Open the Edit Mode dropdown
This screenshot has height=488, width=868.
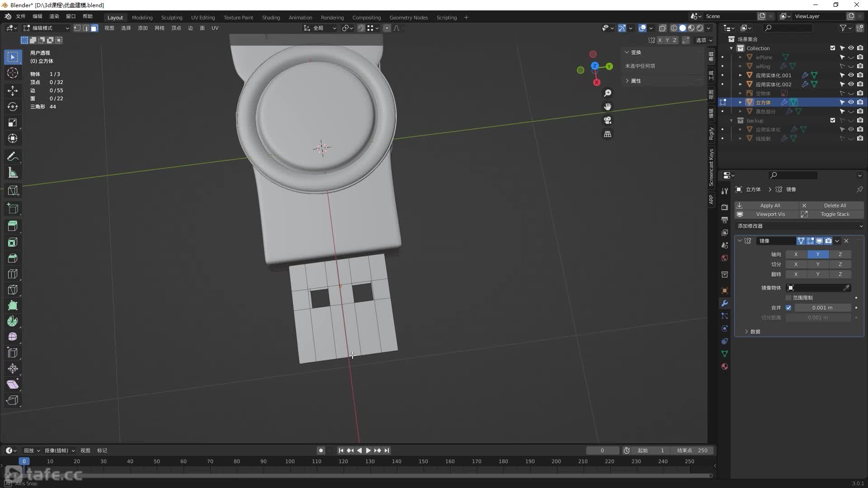pos(47,28)
